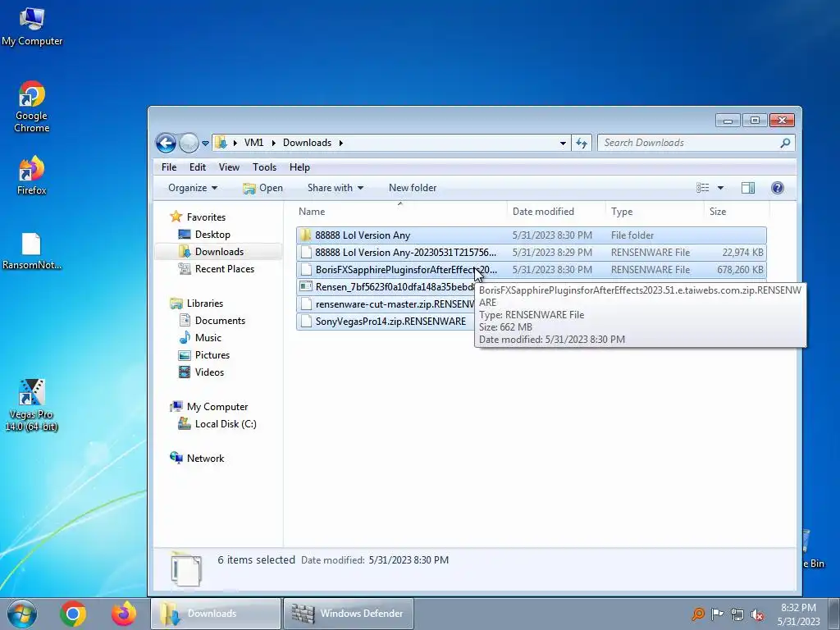
Task: Open Vegas Pro 14.0 desktop shortcut
Action: [x=32, y=405]
